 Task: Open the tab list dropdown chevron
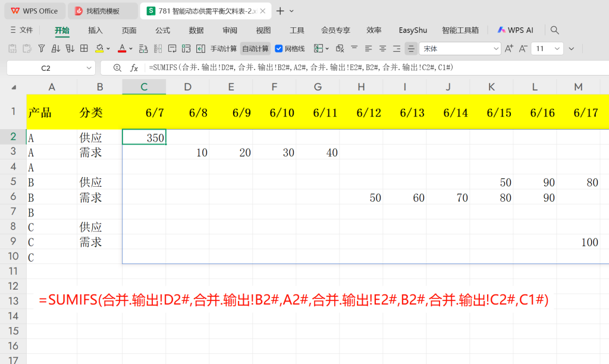(x=291, y=11)
